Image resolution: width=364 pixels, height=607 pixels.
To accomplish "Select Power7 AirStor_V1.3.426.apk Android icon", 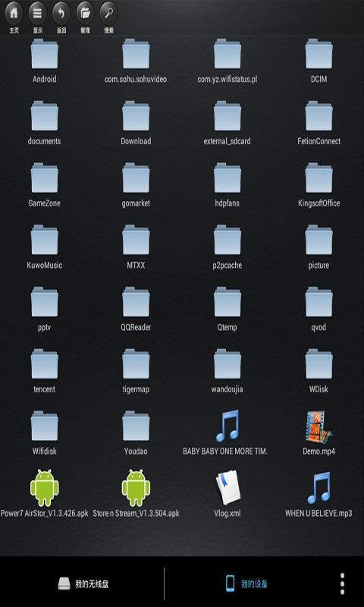I will point(45,488).
